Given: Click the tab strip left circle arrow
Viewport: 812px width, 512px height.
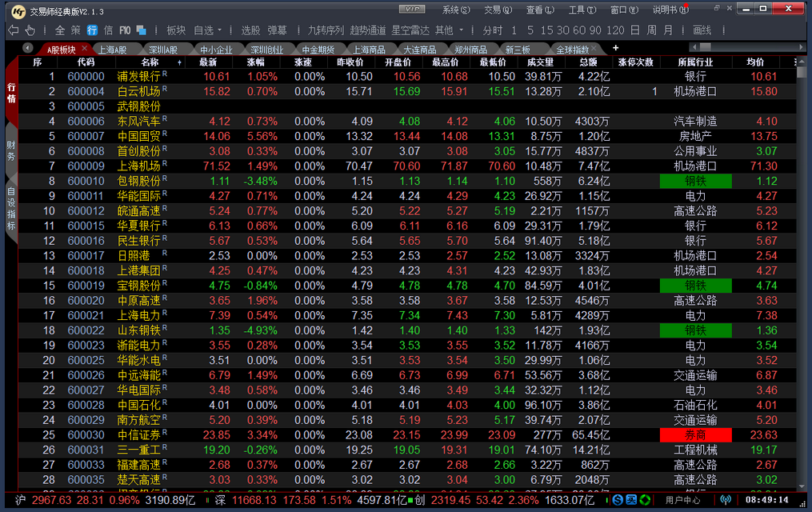Looking at the screenshot, I should tap(28, 48).
